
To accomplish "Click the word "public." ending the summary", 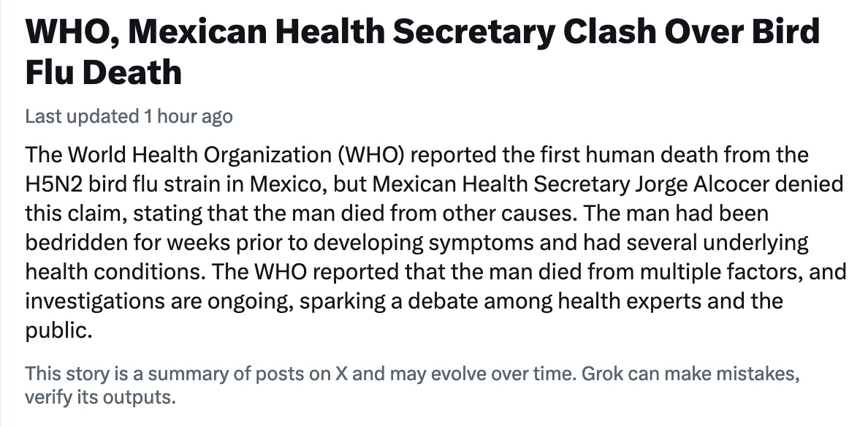I will coord(58,330).
